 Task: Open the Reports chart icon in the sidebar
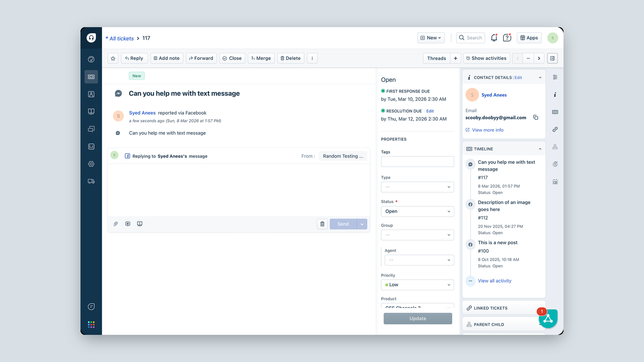[91, 147]
